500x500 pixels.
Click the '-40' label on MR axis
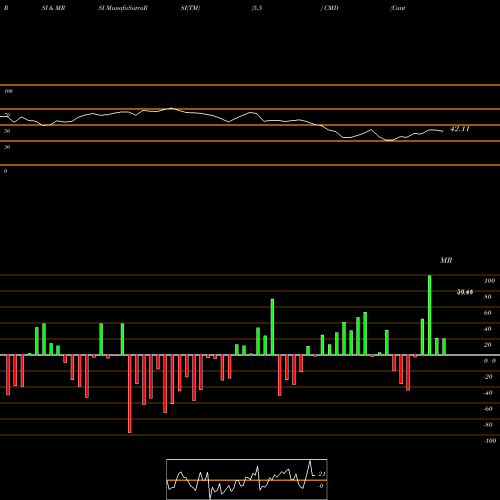[488, 393]
